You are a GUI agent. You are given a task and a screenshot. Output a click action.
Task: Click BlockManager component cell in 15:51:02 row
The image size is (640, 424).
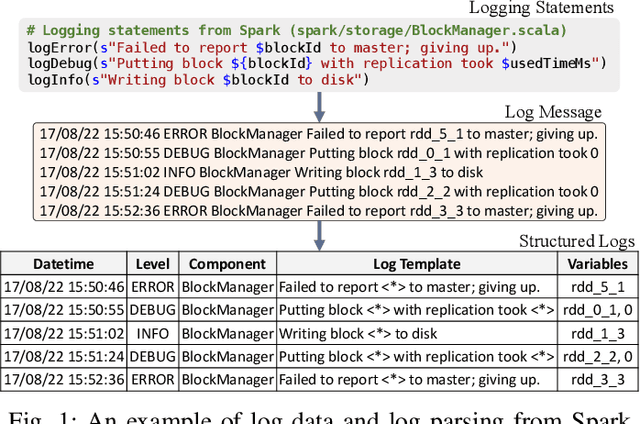click(227, 333)
